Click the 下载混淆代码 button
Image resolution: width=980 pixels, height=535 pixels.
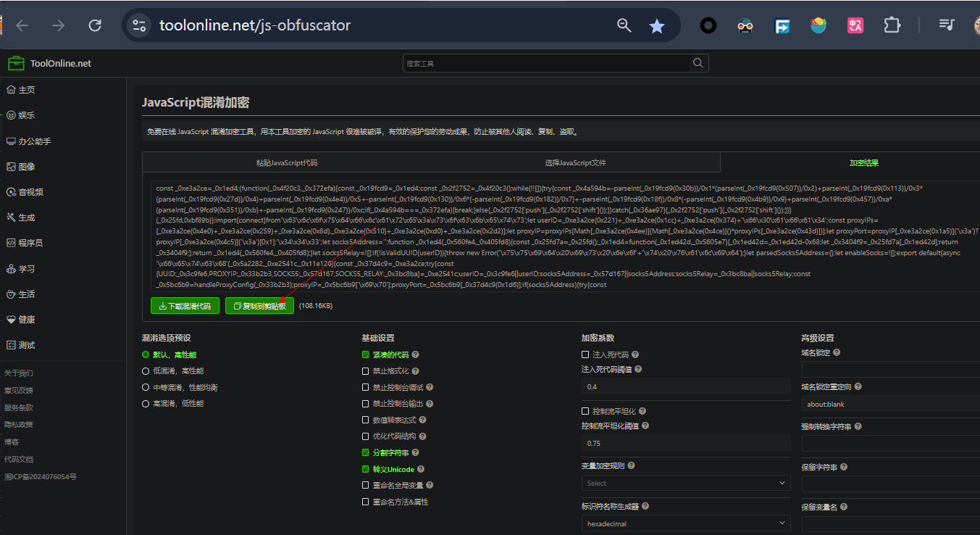click(185, 306)
